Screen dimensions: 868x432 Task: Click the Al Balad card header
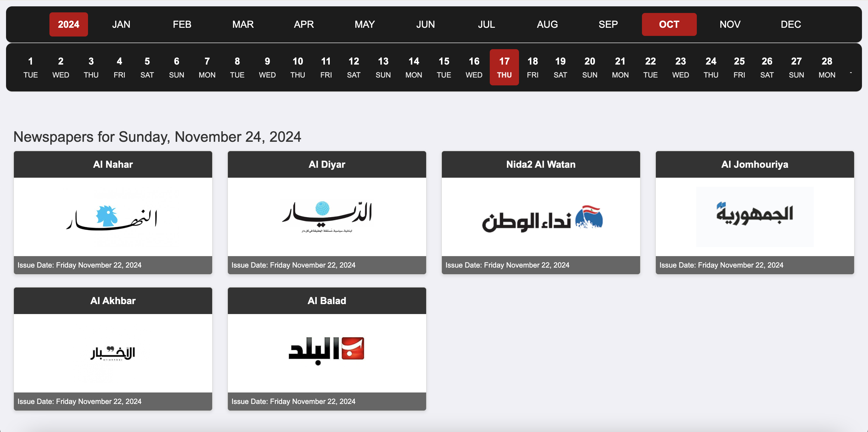326,300
